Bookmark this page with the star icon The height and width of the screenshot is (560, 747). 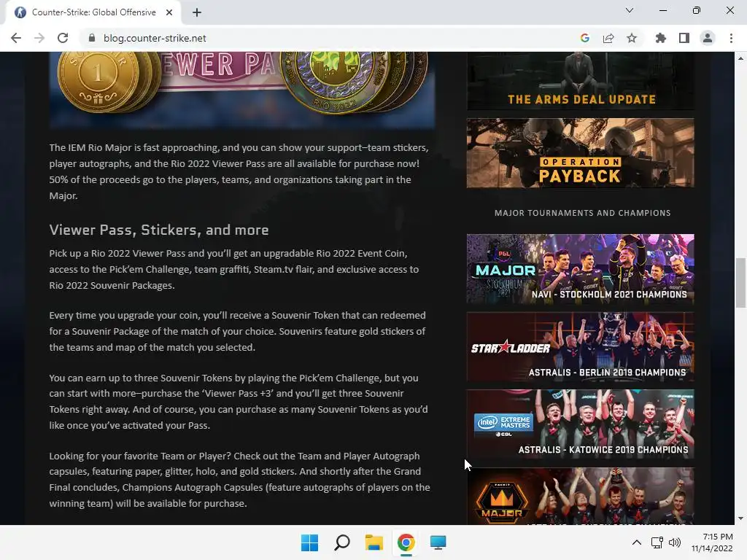coord(632,38)
